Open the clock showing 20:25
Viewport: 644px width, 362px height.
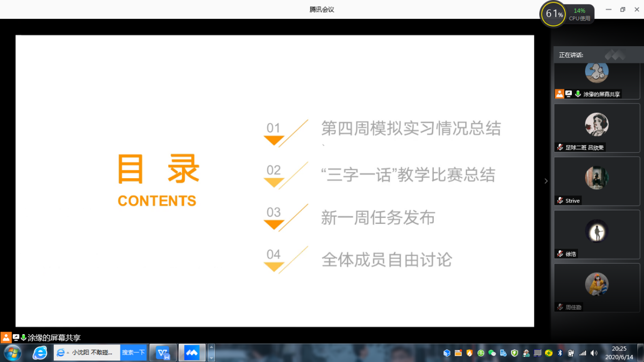point(620,353)
